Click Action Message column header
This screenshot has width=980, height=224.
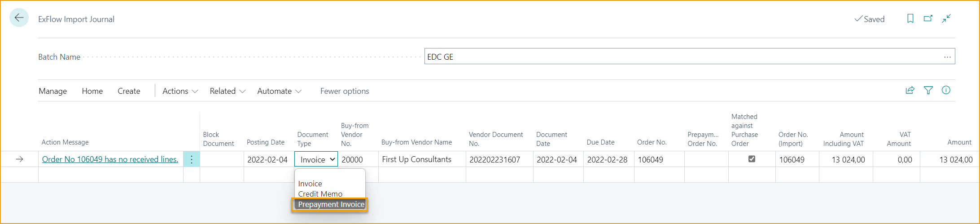click(65, 142)
